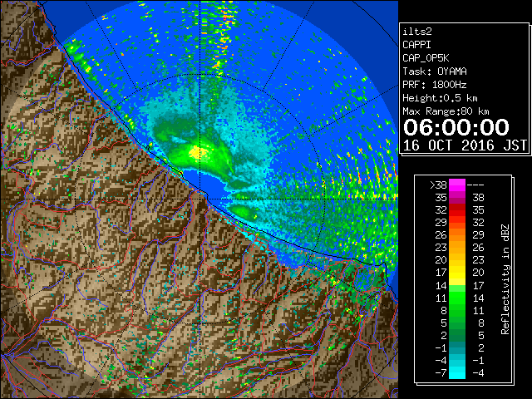532x399 pixels.
Task: Select the 'Task: OYAMA' line
Action: [x=435, y=71]
